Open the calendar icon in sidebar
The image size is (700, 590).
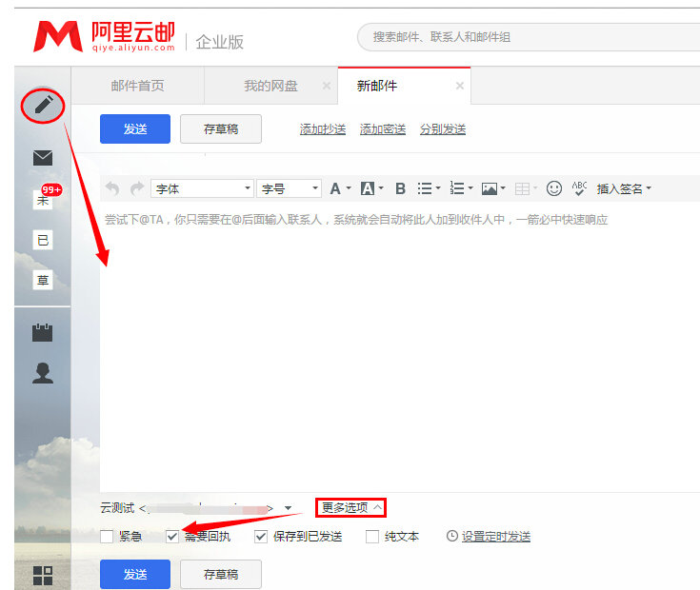(43, 333)
